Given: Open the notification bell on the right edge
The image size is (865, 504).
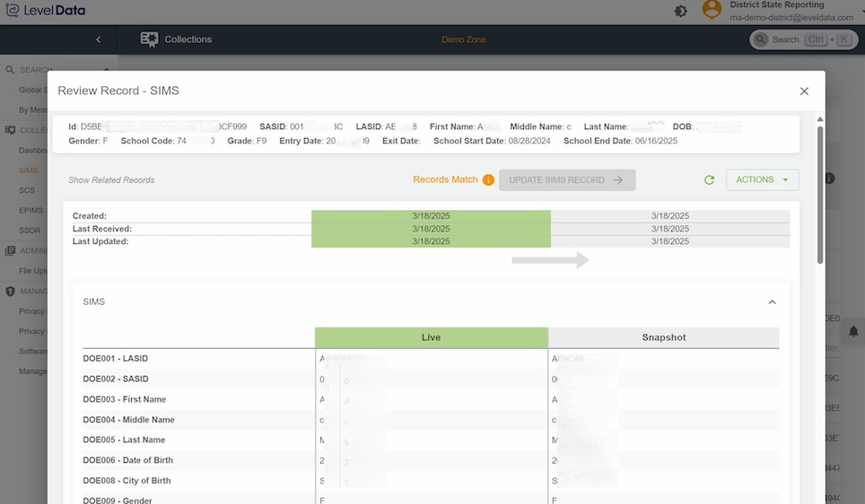Looking at the screenshot, I should click(x=853, y=332).
